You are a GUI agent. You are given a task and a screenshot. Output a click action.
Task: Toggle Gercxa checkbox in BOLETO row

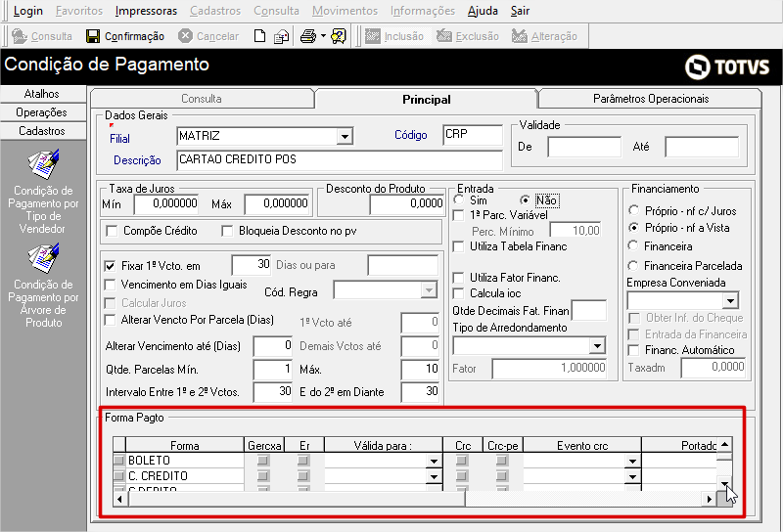pos(263,461)
